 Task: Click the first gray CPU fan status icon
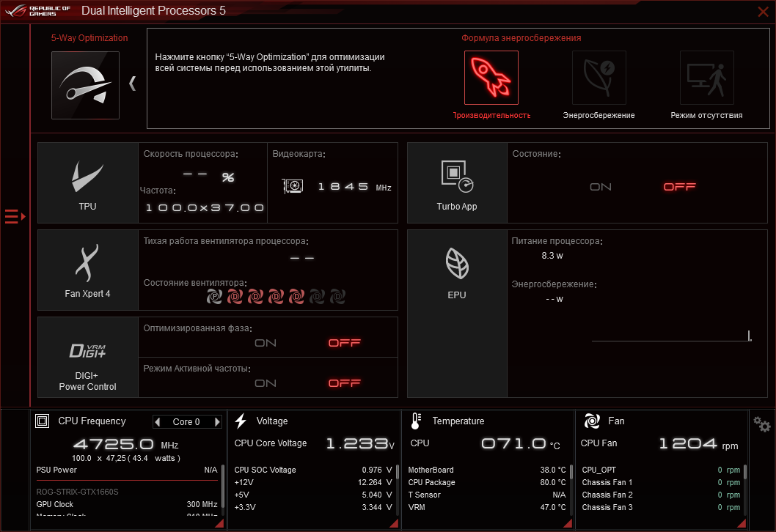tap(214, 297)
